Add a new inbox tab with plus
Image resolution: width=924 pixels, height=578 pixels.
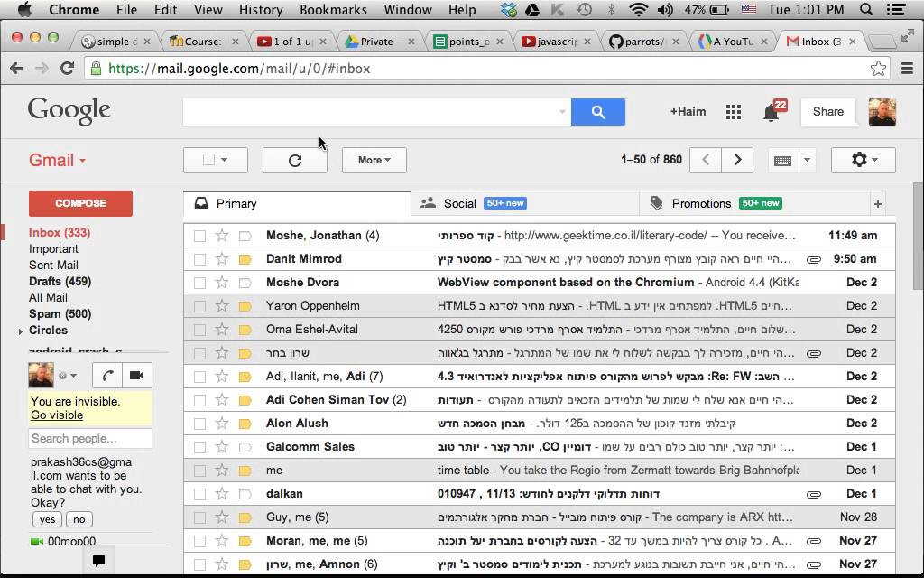point(877,204)
